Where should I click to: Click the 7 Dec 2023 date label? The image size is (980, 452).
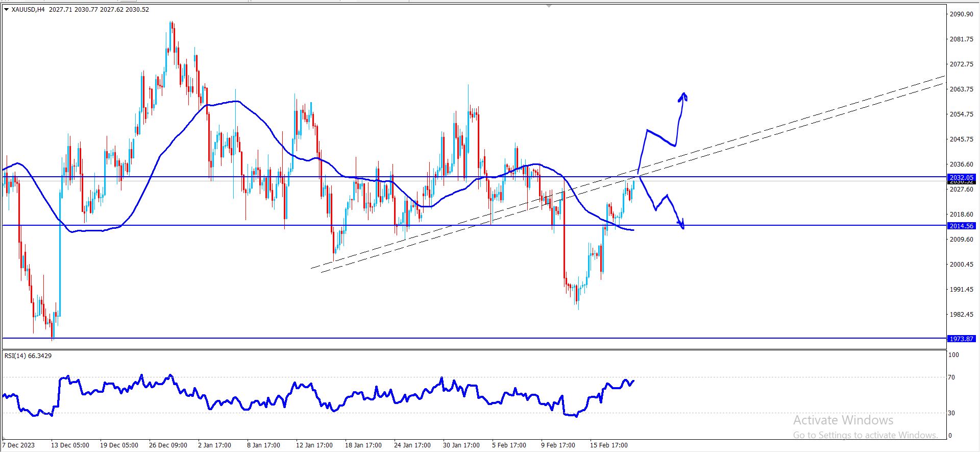(18, 445)
